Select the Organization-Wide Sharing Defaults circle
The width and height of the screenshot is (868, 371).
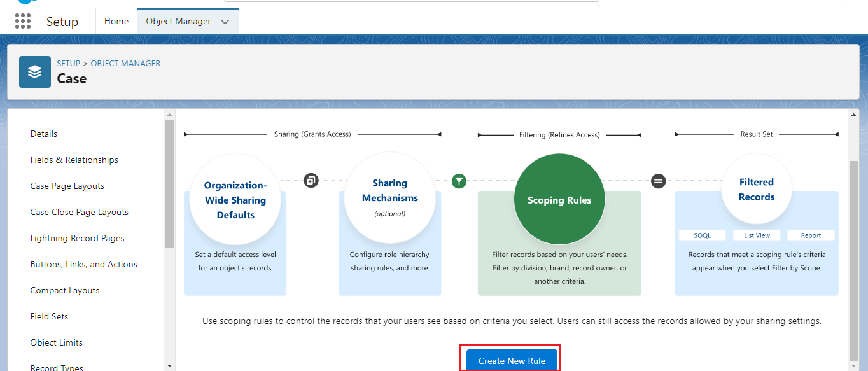(235, 198)
